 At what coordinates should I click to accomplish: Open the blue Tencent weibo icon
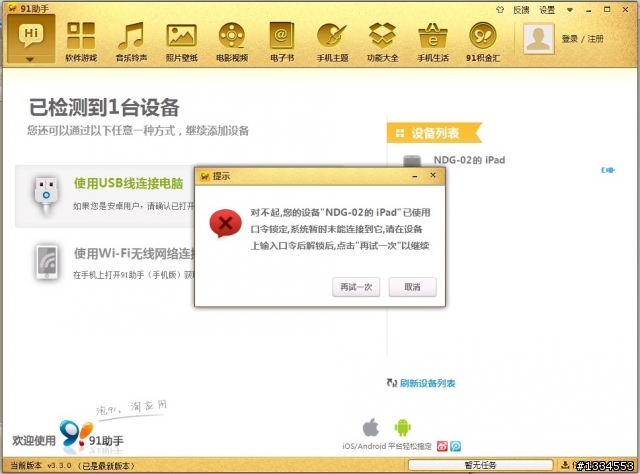click(x=456, y=446)
